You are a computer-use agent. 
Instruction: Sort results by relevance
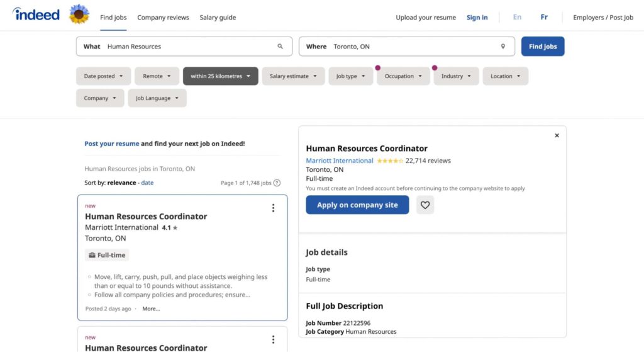tap(121, 183)
